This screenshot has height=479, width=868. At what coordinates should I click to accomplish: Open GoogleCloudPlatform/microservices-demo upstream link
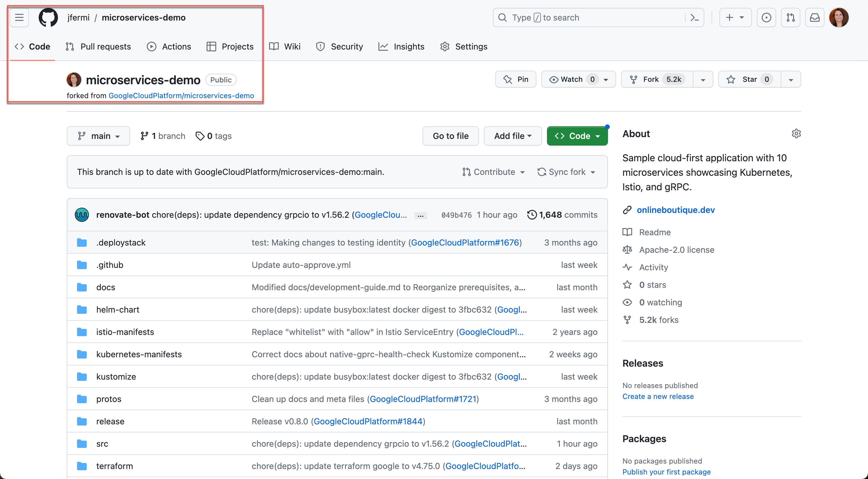181,96
